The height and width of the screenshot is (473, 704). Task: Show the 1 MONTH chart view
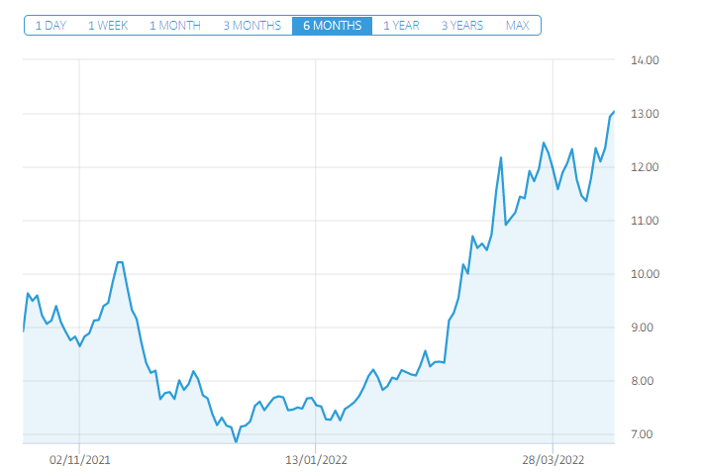tap(174, 25)
